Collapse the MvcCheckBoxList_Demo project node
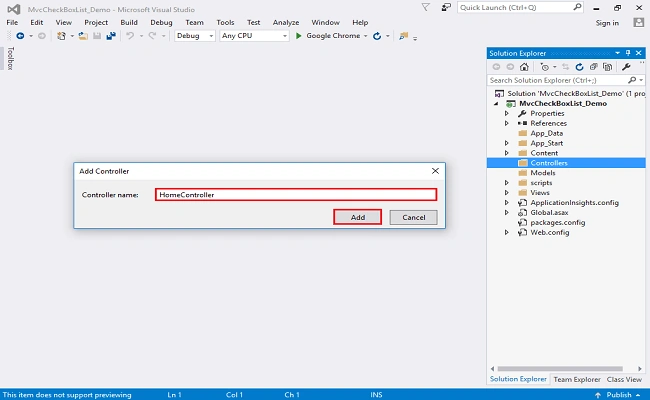 tap(496, 104)
